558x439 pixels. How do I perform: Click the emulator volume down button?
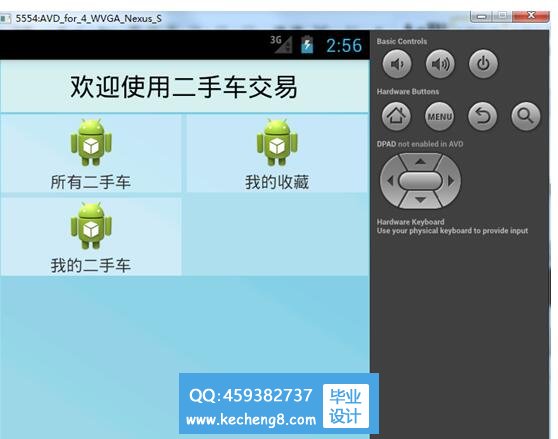pos(397,64)
